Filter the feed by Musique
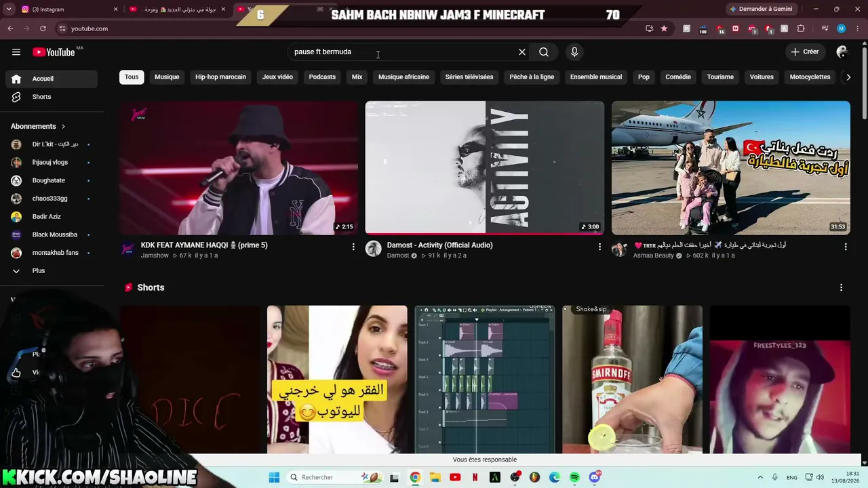This screenshot has height=488, width=868. coord(167,77)
